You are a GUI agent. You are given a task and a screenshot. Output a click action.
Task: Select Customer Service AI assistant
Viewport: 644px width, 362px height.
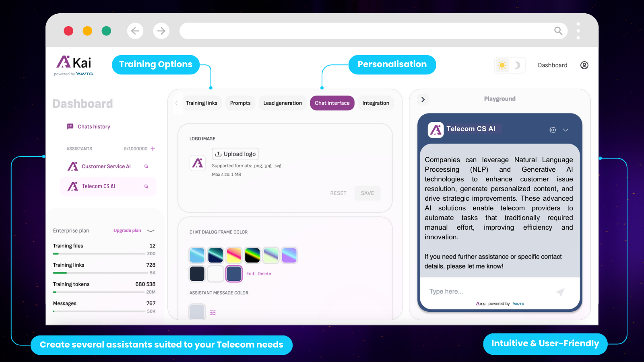coord(106,167)
